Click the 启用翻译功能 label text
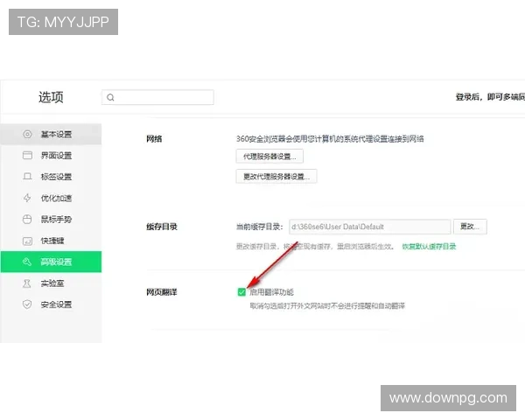 (x=271, y=292)
